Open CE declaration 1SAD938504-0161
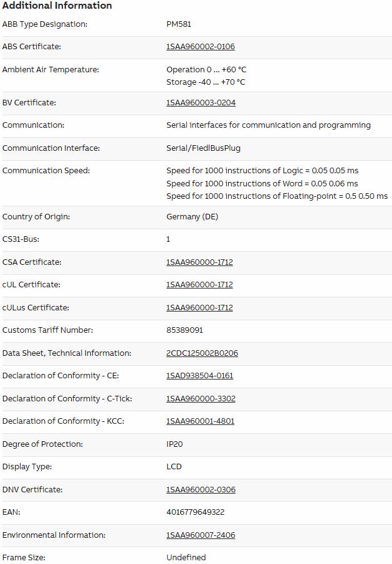Image resolution: width=392 pixels, height=564 pixels. click(x=199, y=376)
